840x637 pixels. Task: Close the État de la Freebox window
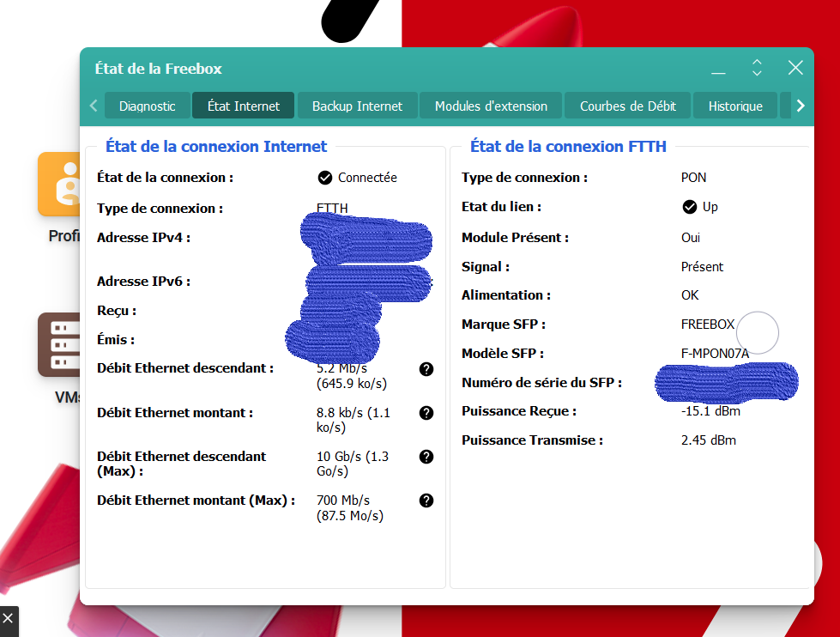(795, 68)
